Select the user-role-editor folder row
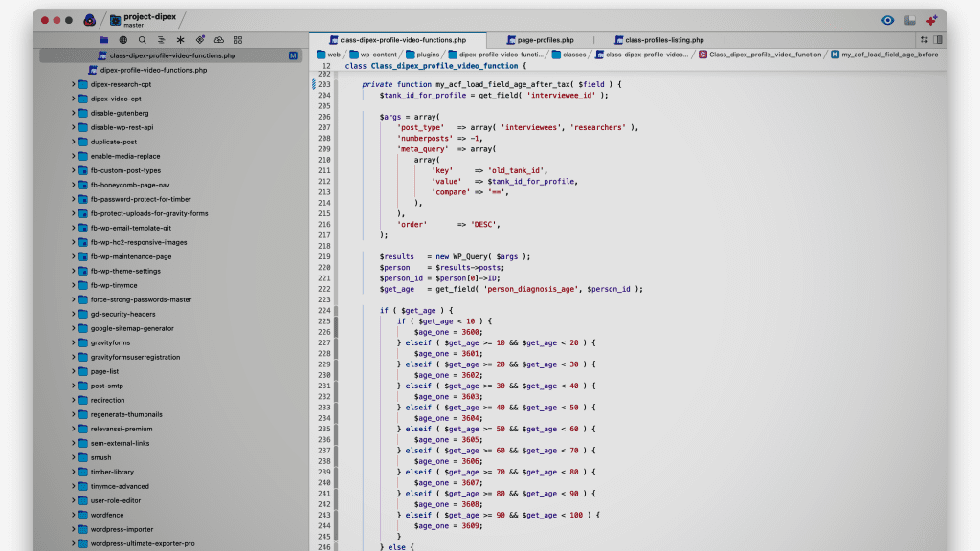The height and width of the screenshot is (551, 980). point(170,501)
